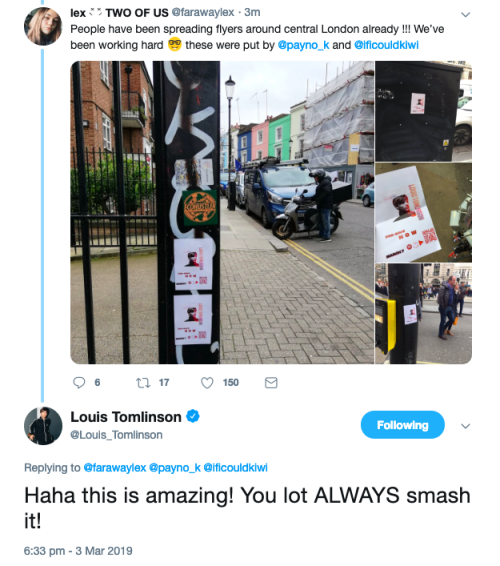Image resolution: width=500 pixels, height=566 pixels.
Task: View large street photo with flyers on pole
Action: coord(222,212)
